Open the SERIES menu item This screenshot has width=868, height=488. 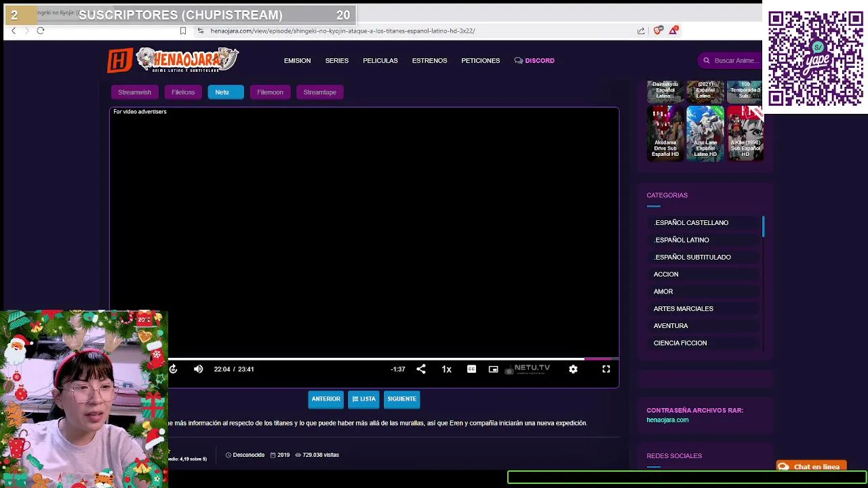[x=336, y=60]
